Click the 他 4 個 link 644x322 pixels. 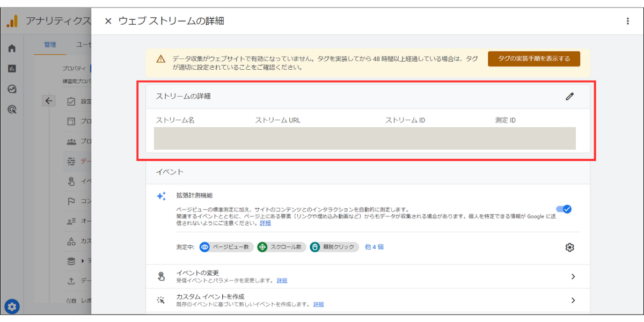pyautogui.click(x=374, y=247)
